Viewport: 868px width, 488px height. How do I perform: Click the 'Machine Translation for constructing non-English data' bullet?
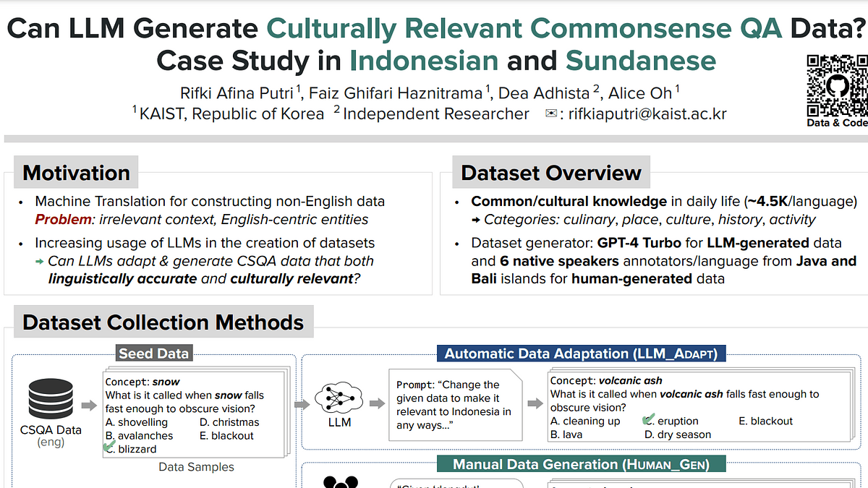click(210, 201)
